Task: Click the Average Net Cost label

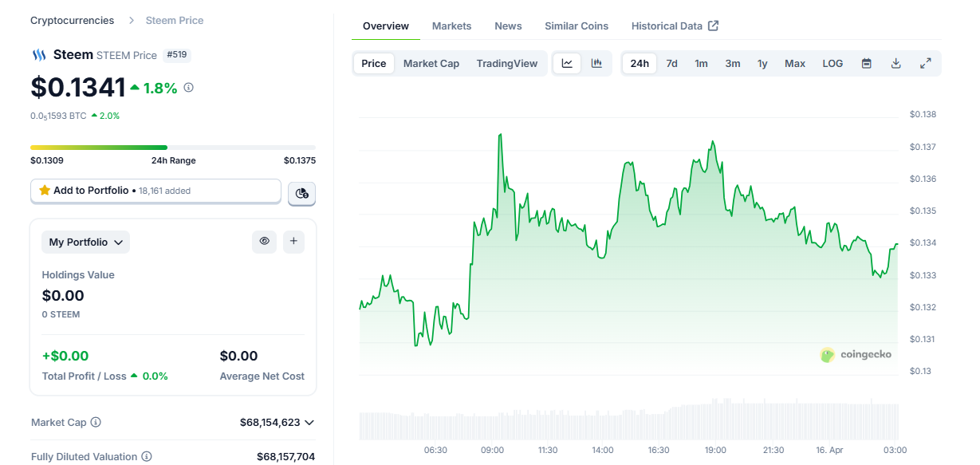Action: pos(262,376)
